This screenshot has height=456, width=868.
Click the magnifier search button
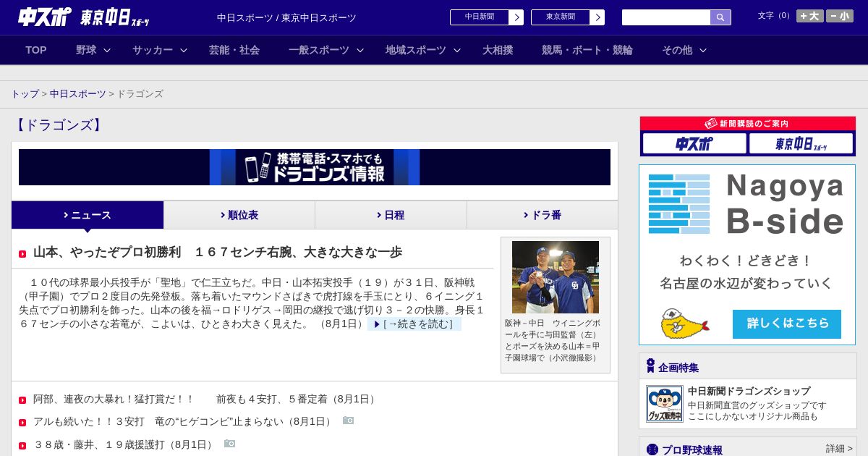[720, 17]
